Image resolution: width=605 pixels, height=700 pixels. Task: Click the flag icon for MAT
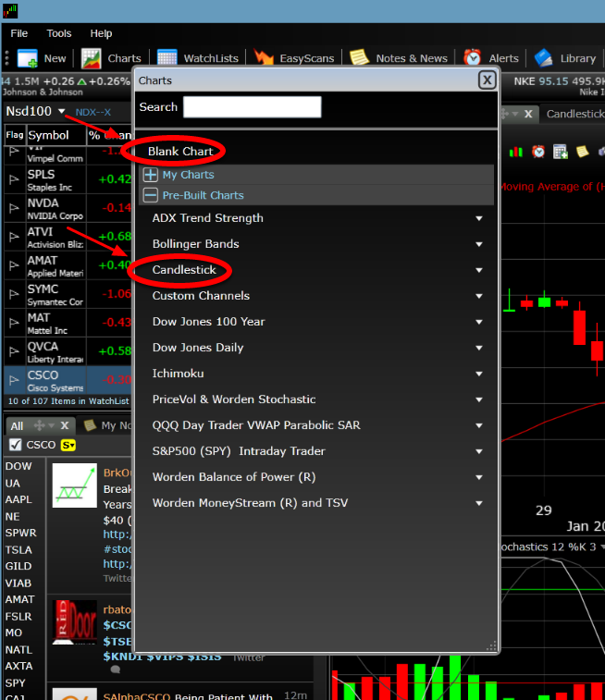click(14, 323)
